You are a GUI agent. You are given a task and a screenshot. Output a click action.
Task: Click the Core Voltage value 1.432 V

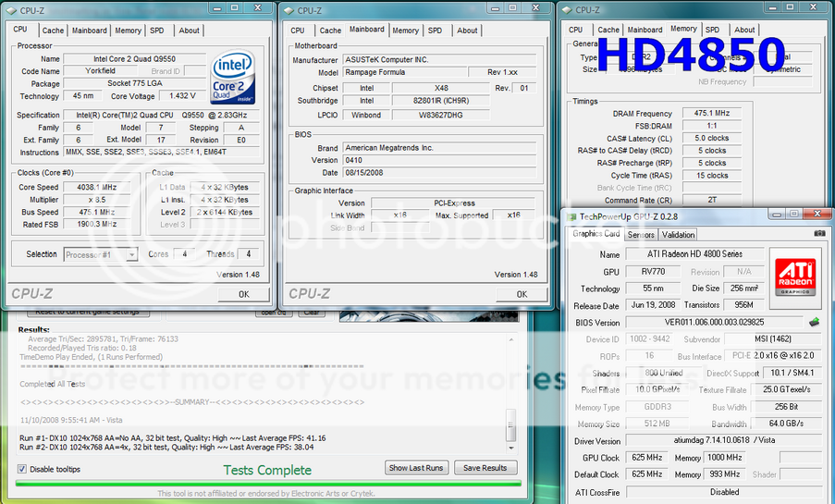(182, 96)
